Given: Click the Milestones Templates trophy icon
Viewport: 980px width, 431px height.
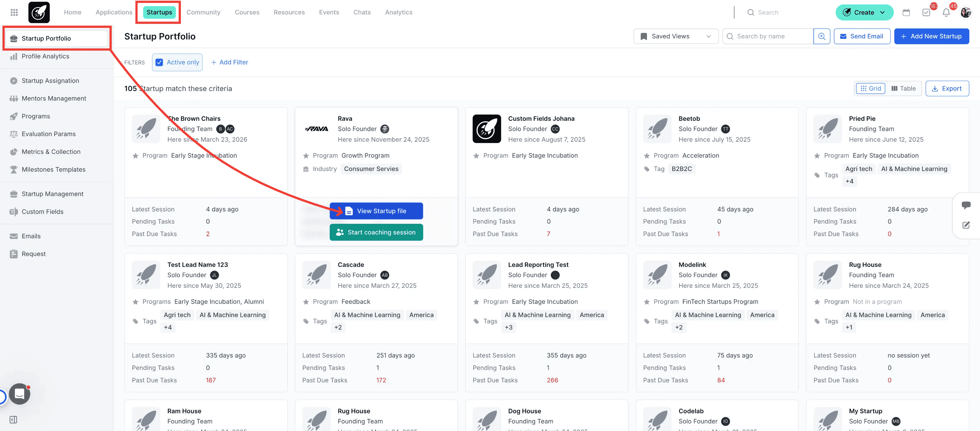Looking at the screenshot, I should pyautogui.click(x=14, y=170).
